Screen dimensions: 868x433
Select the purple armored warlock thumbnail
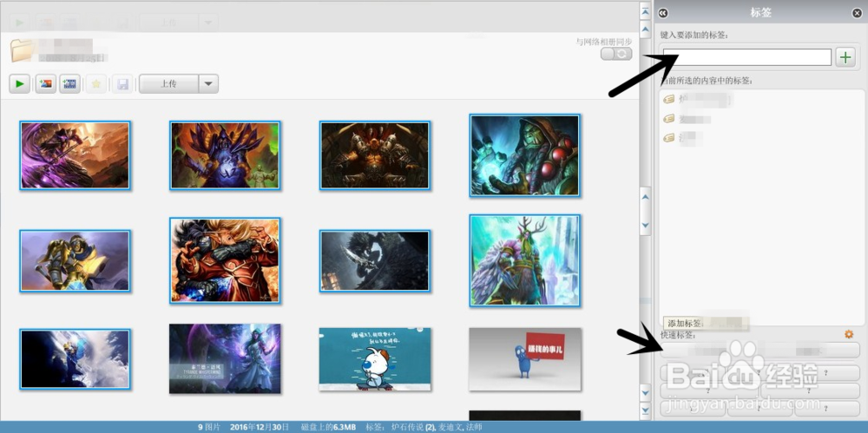tap(225, 155)
